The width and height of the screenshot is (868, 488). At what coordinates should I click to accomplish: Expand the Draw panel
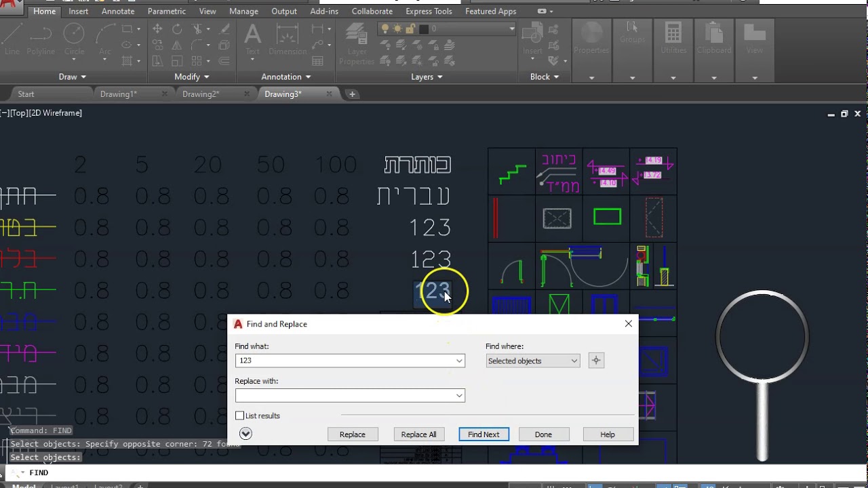73,77
